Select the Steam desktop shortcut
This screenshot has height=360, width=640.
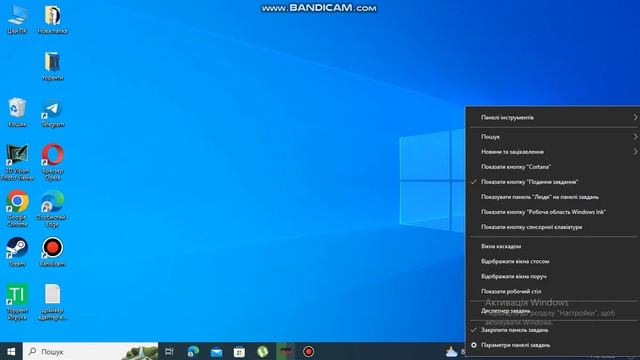[17, 252]
